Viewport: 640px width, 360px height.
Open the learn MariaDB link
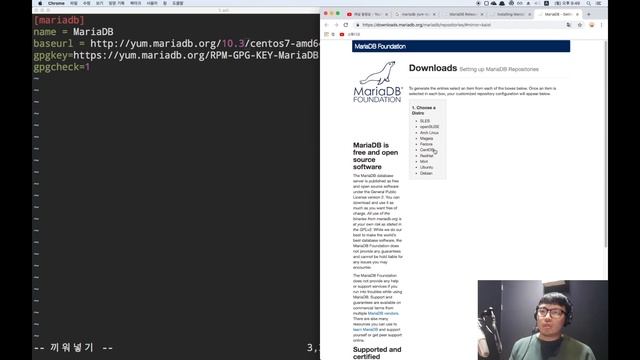coord(365,329)
